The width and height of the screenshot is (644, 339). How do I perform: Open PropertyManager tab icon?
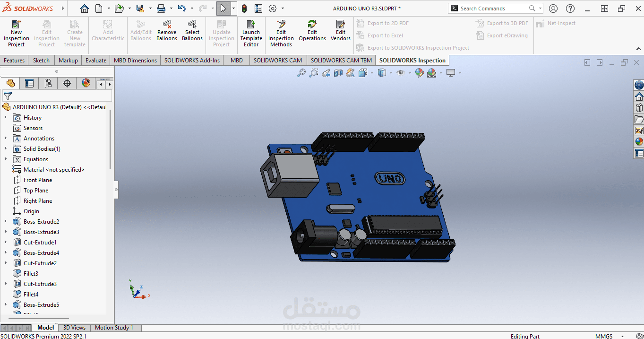(29, 83)
